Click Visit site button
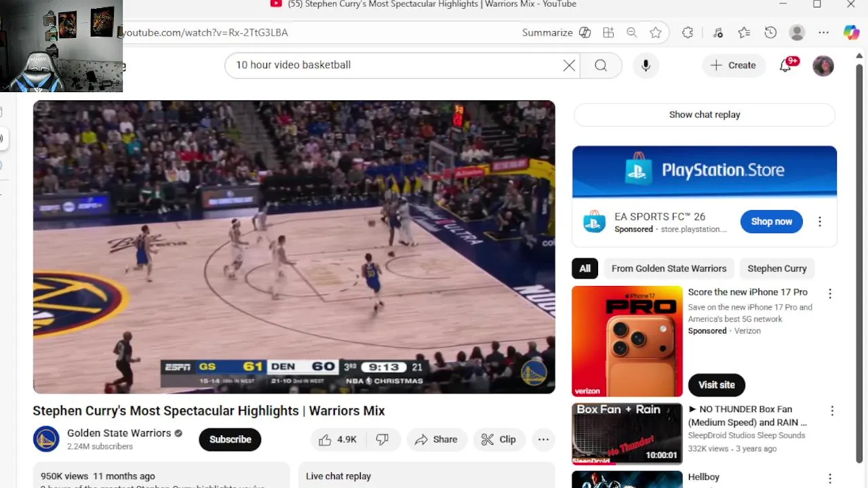The width and height of the screenshot is (868, 488). 717,385
